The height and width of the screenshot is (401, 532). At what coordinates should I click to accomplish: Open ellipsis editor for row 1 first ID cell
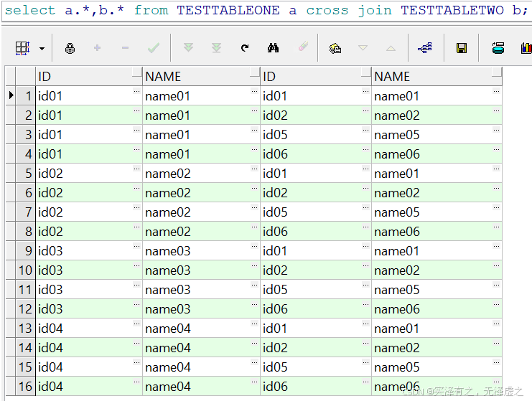136,93
